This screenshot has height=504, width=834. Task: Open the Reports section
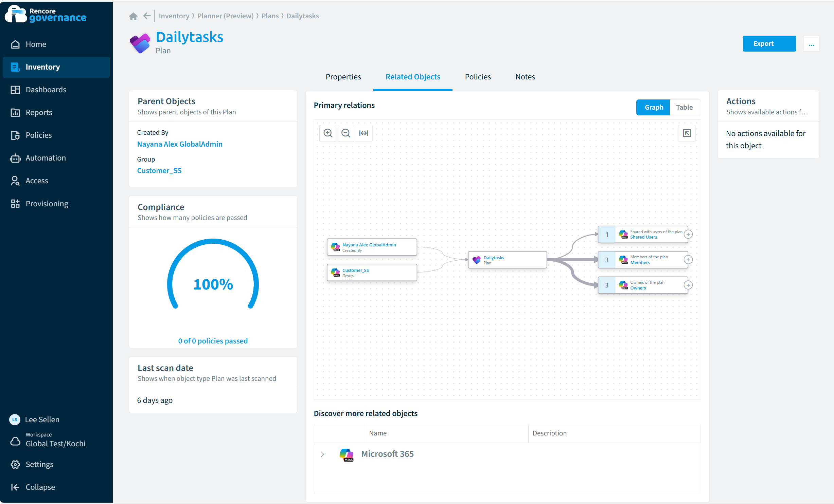pos(39,112)
